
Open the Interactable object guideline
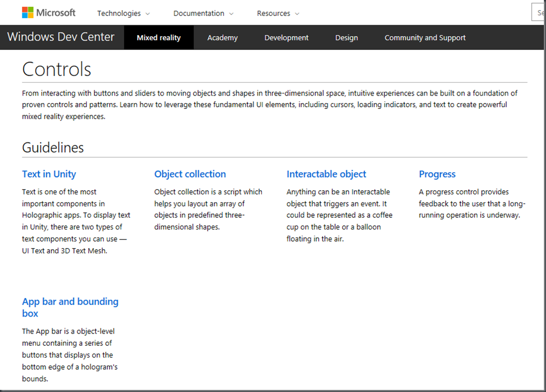326,174
